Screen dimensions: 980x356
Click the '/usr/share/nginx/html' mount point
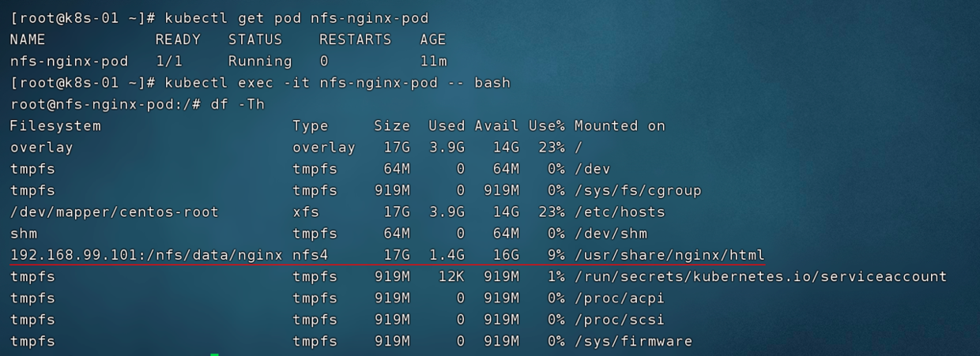[x=669, y=255]
